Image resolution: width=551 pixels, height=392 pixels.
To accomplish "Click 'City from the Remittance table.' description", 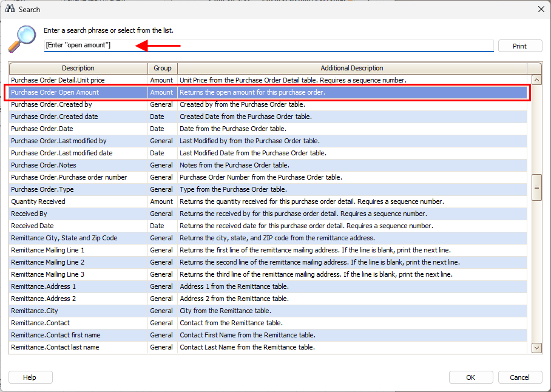I will tap(226, 311).
